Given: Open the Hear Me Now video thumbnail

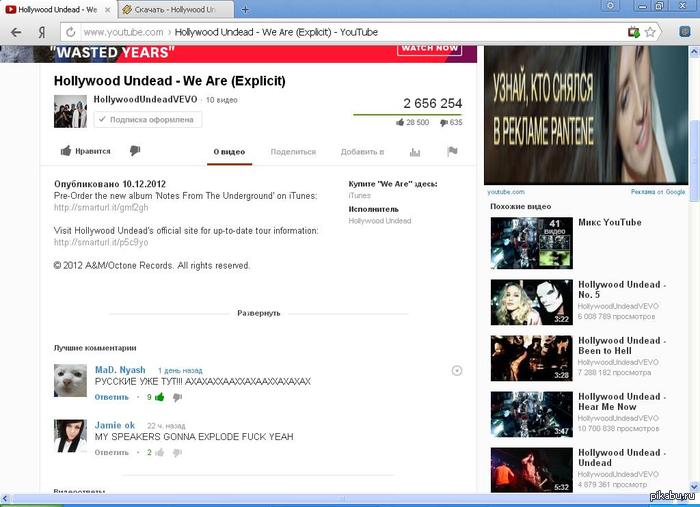Looking at the screenshot, I should [x=531, y=414].
